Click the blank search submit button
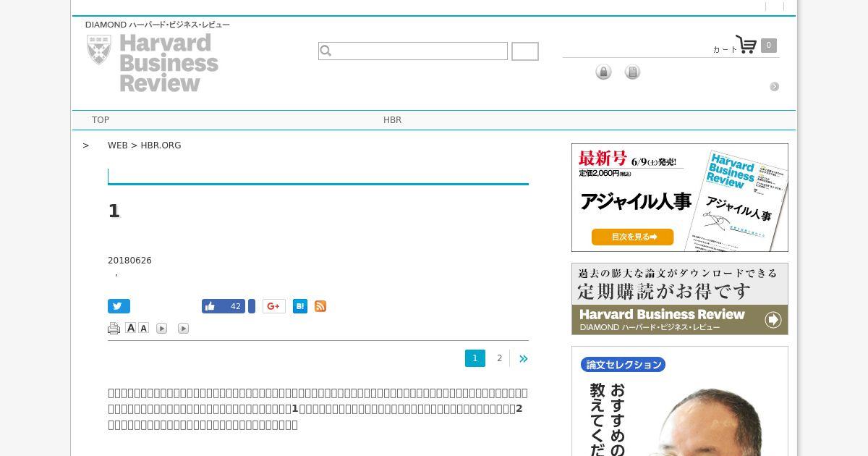This screenshot has height=456, width=868. [525, 51]
